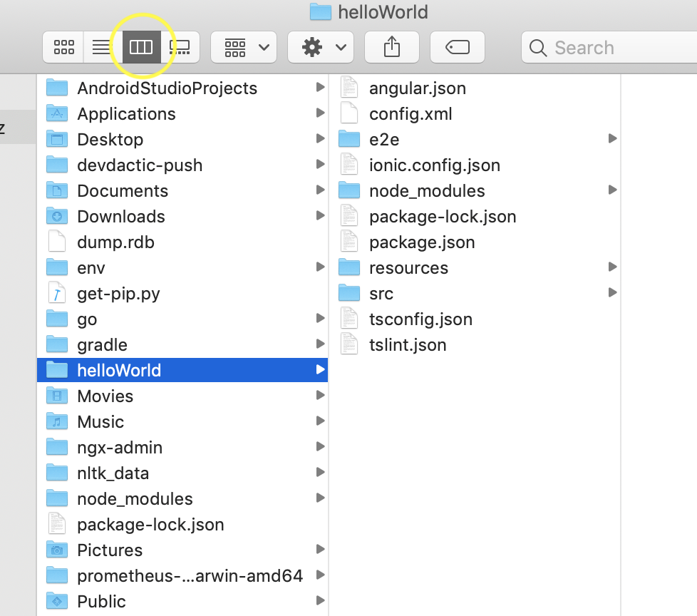Click the get-pip.py file icon
697x616 pixels.
[57, 293]
